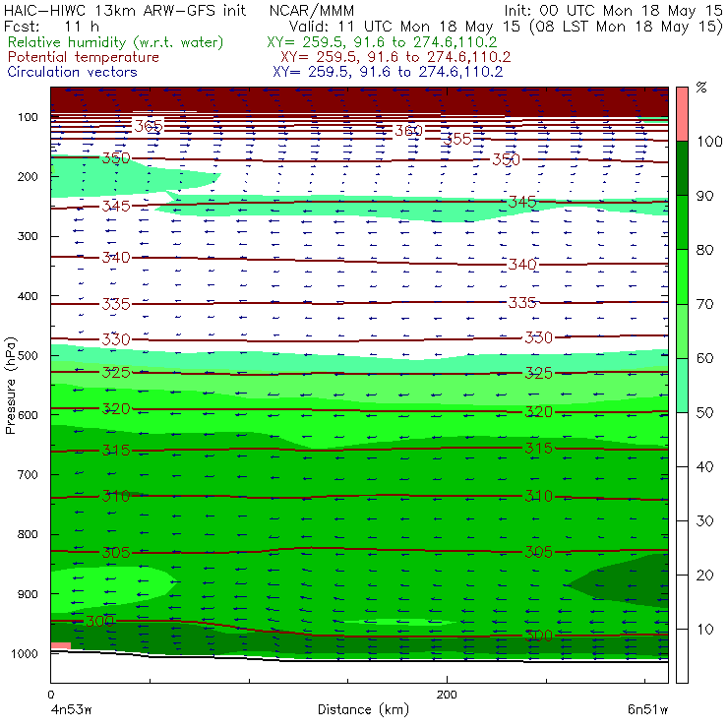This screenshot has width=728, height=728.
Task: Click the pink above-100% colorbar segment
Action: pos(682,114)
